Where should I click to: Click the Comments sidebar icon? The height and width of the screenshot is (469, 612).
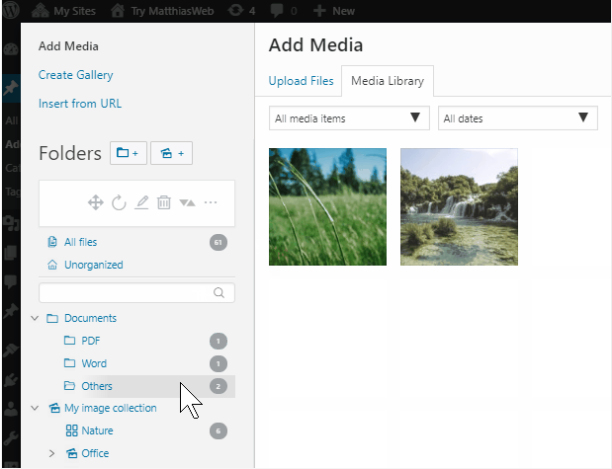[11, 282]
